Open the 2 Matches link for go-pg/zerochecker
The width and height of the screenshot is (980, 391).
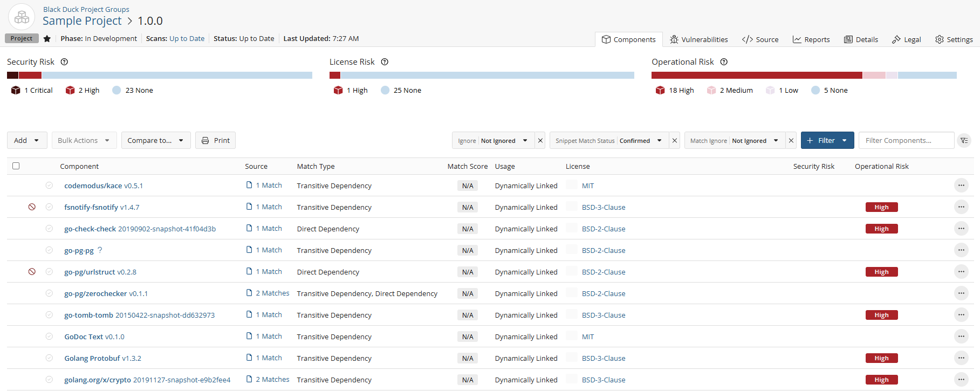[x=272, y=293]
